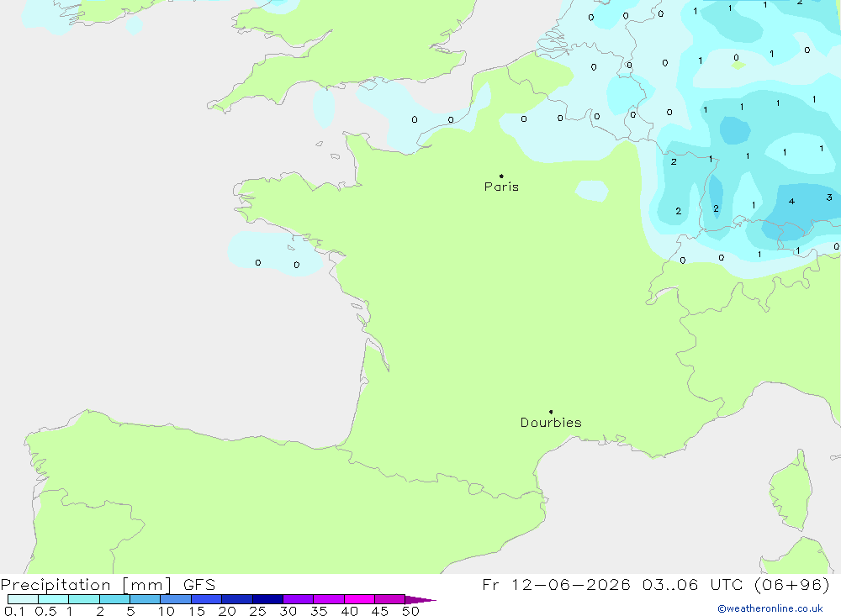Screen dimensions: 841x616
Task: Click the '25' legend scale label
Action: pos(258,611)
